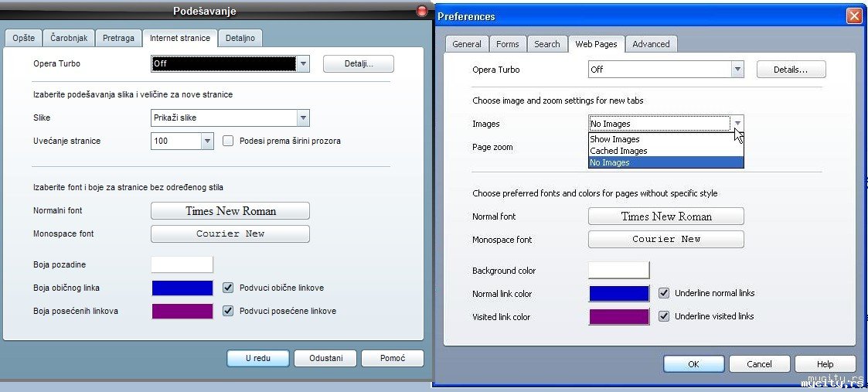Click the Odustani button
868x392 pixels.
tap(325, 358)
